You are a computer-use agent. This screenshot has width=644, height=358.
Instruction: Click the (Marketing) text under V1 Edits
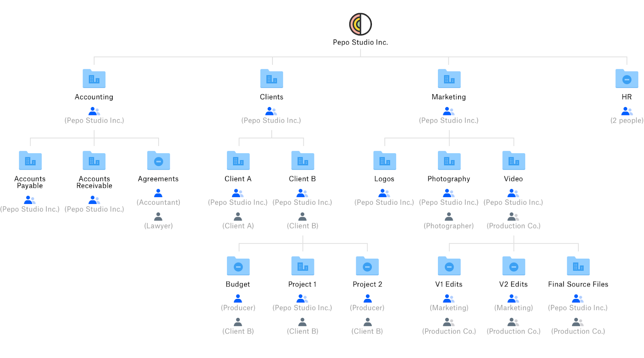click(449, 308)
